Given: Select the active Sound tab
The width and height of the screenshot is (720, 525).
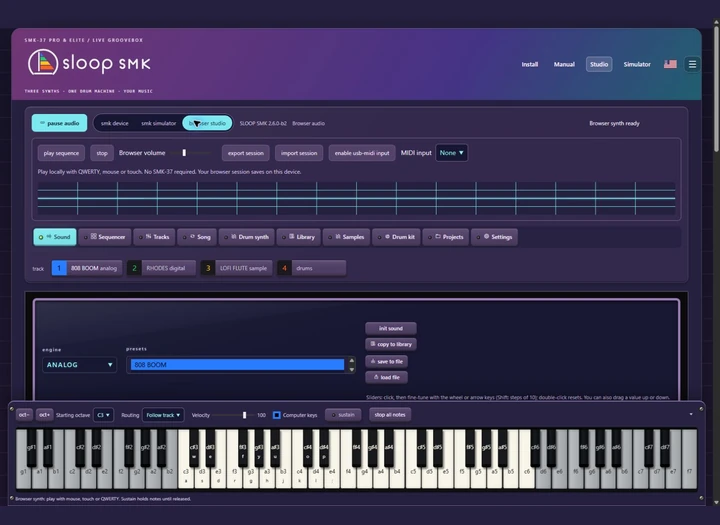Looking at the screenshot, I should click(x=55, y=237).
